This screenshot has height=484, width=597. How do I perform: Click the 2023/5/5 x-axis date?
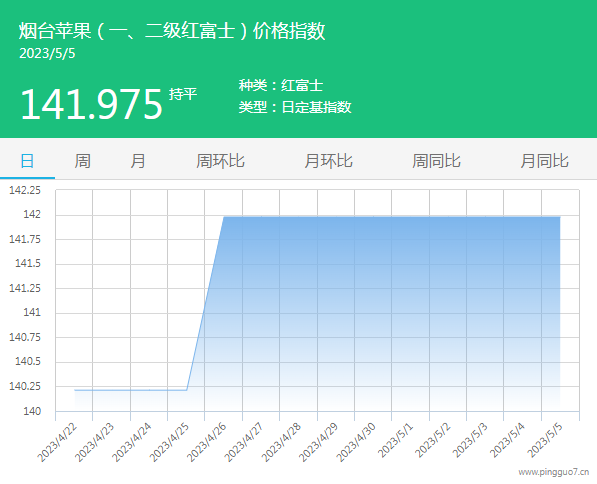[544, 440]
